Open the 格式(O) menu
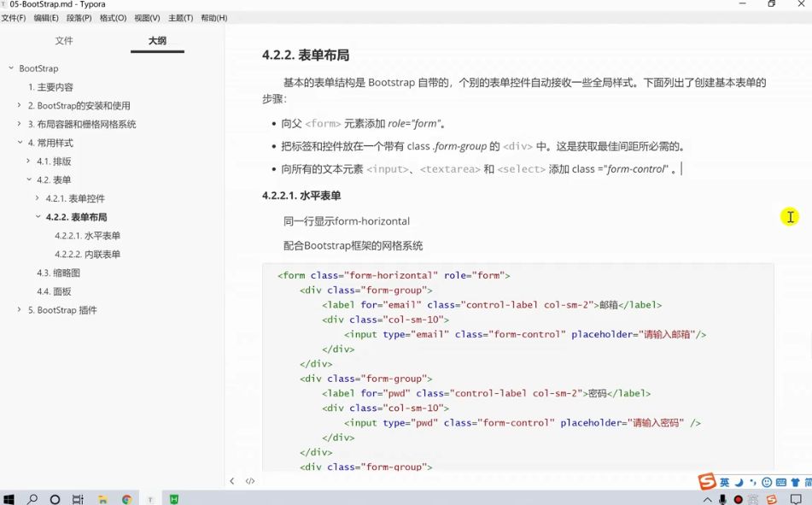The width and height of the screenshot is (812, 505). pyautogui.click(x=113, y=18)
